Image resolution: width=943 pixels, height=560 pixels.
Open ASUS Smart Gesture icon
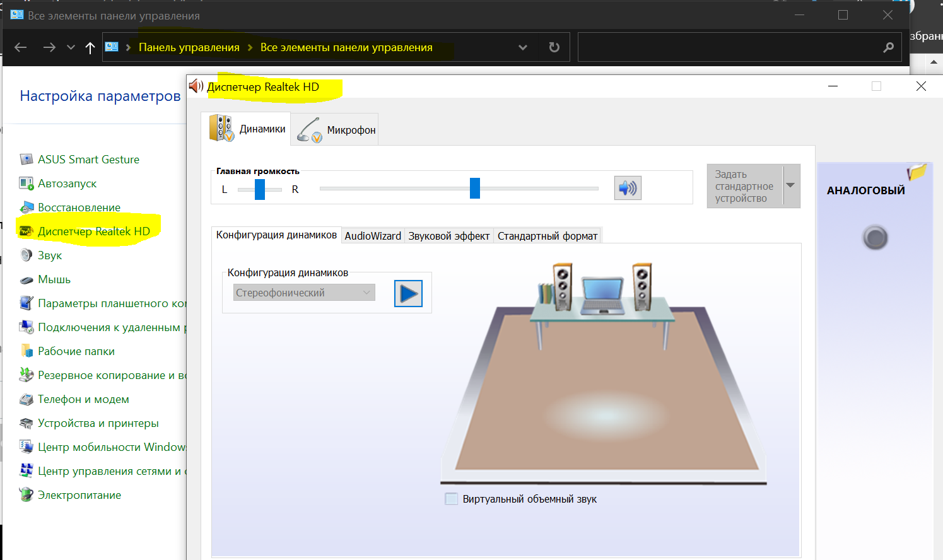point(26,160)
